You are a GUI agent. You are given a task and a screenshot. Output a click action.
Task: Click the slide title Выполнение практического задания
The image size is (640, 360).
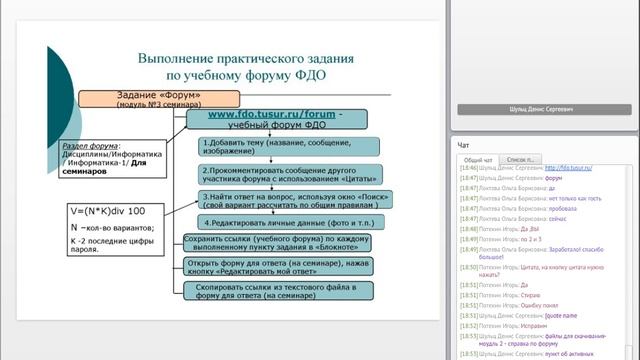click(246, 67)
